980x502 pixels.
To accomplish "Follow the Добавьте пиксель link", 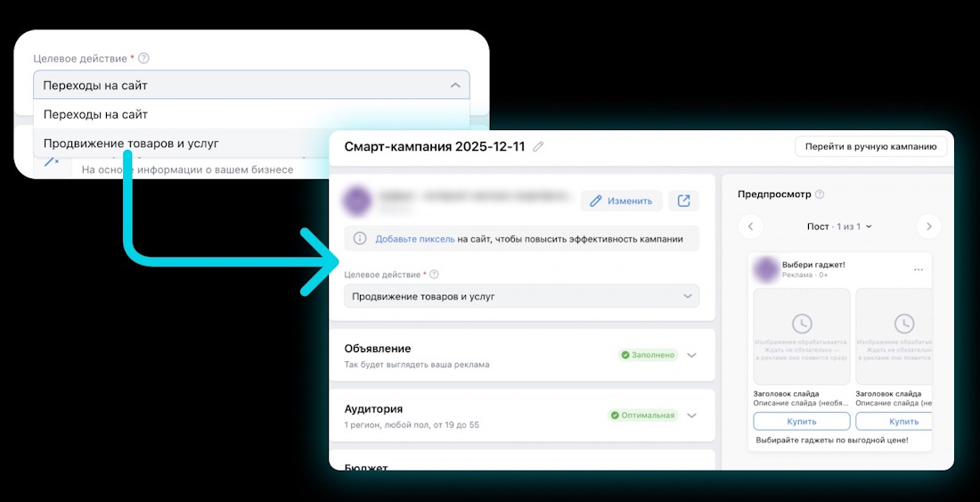I will click(415, 239).
